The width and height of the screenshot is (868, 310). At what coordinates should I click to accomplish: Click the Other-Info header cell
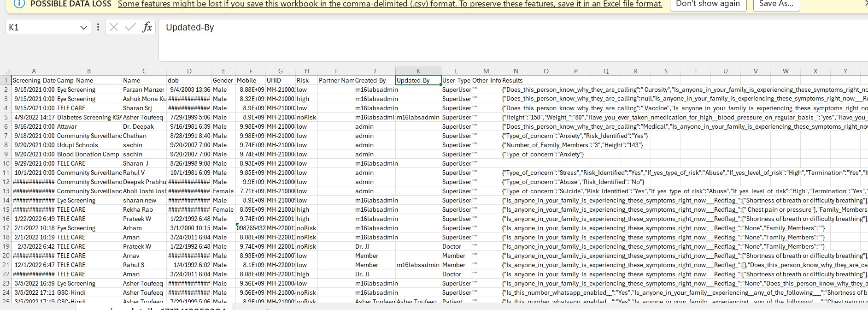[x=486, y=80]
